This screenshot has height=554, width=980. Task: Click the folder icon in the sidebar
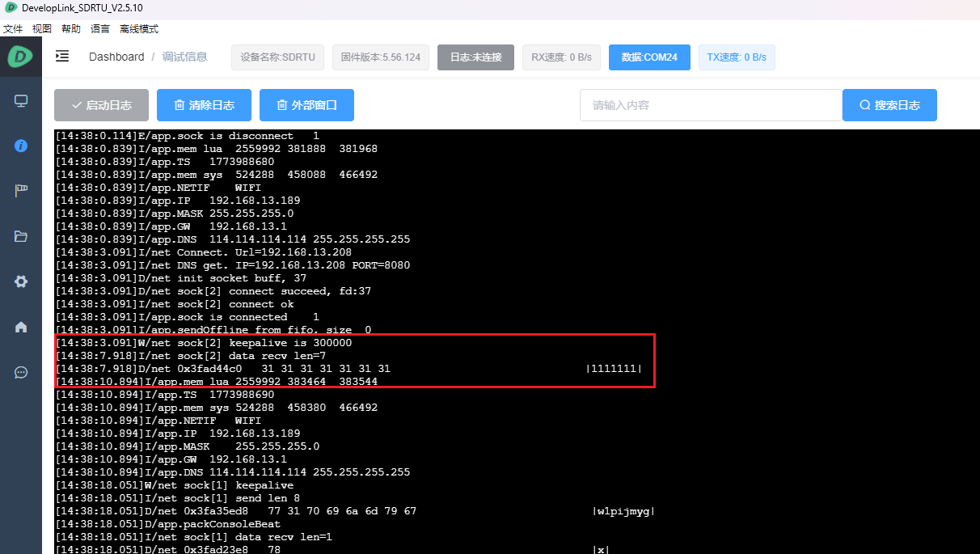(21, 236)
